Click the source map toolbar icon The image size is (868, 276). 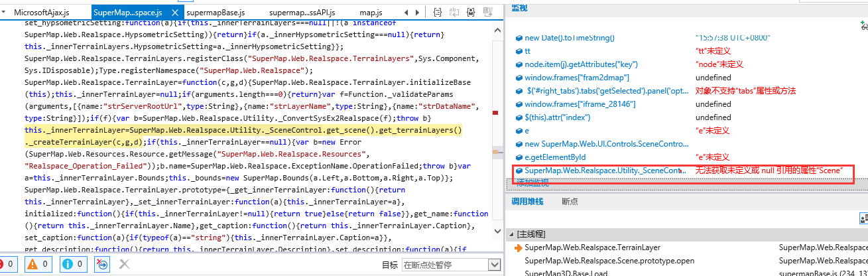pyautogui.click(x=487, y=13)
